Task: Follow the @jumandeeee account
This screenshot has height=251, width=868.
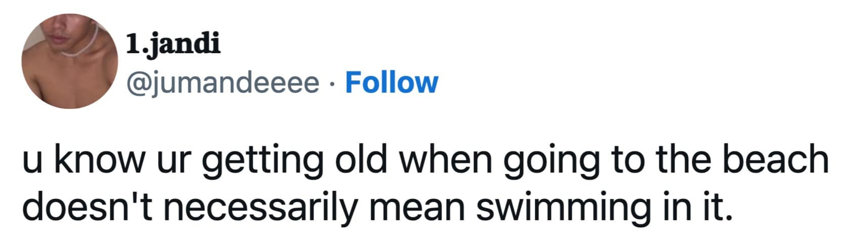Action: point(391,82)
